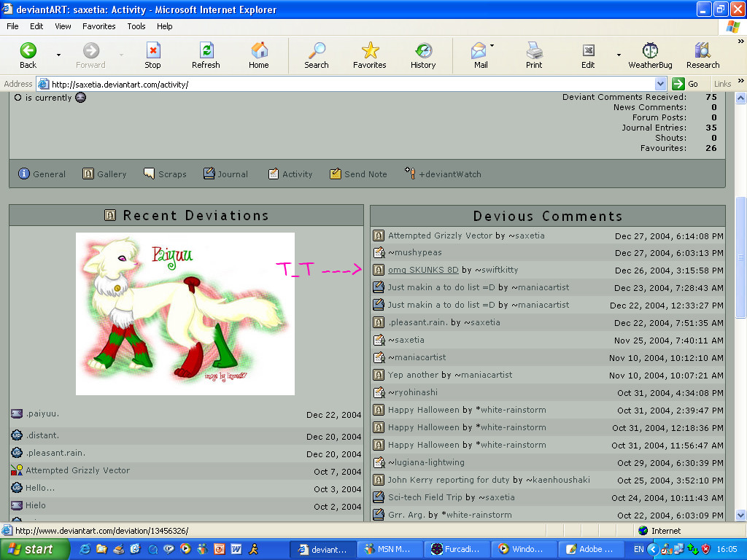
Task: Expand the address bar dropdown
Action: pos(660,85)
